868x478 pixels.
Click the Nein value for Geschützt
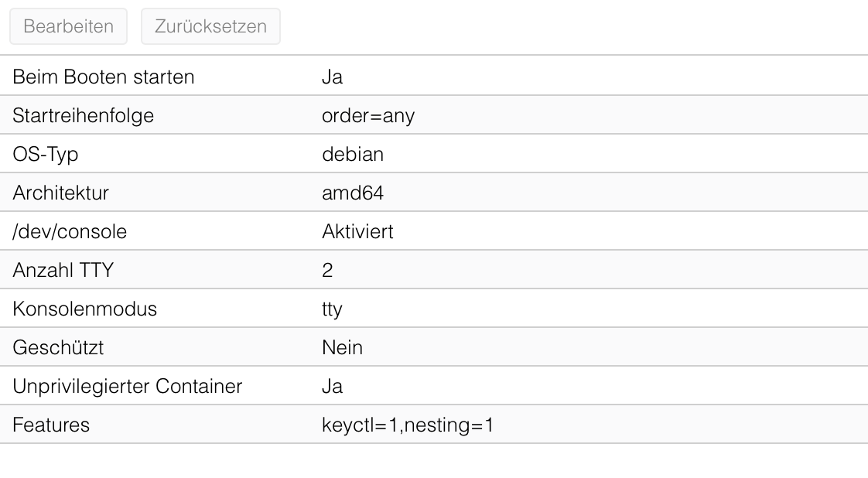pyautogui.click(x=342, y=347)
